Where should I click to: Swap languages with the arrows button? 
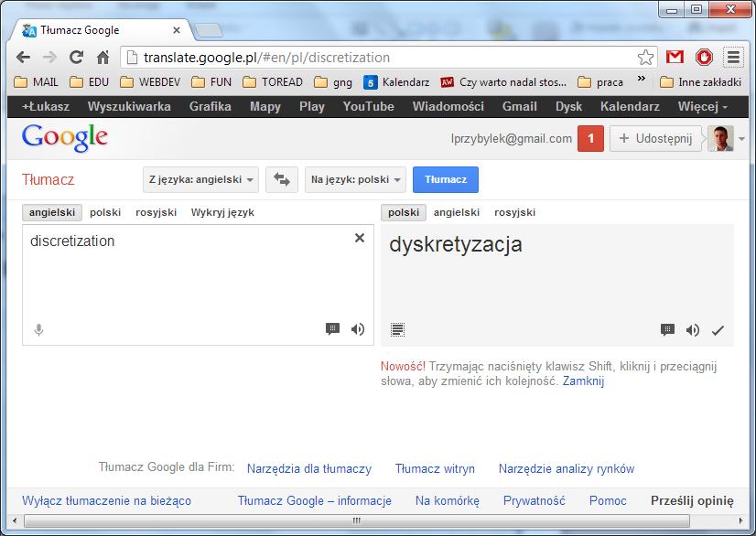pos(282,180)
